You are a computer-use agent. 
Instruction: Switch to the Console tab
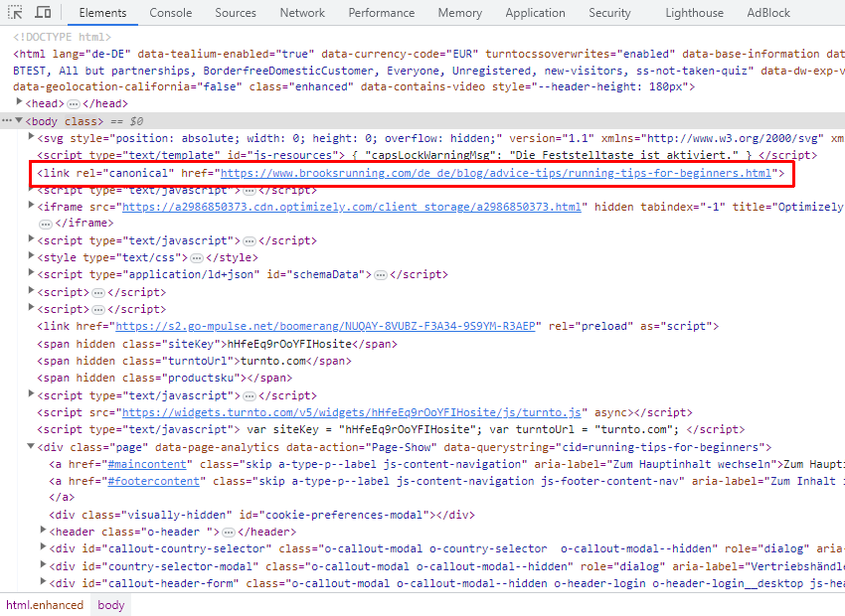pos(170,13)
